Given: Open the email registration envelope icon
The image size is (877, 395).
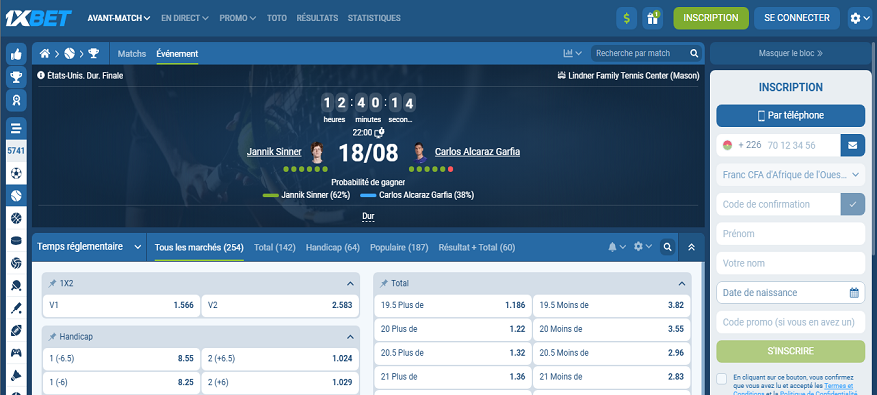Looking at the screenshot, I should coord(852,145).
